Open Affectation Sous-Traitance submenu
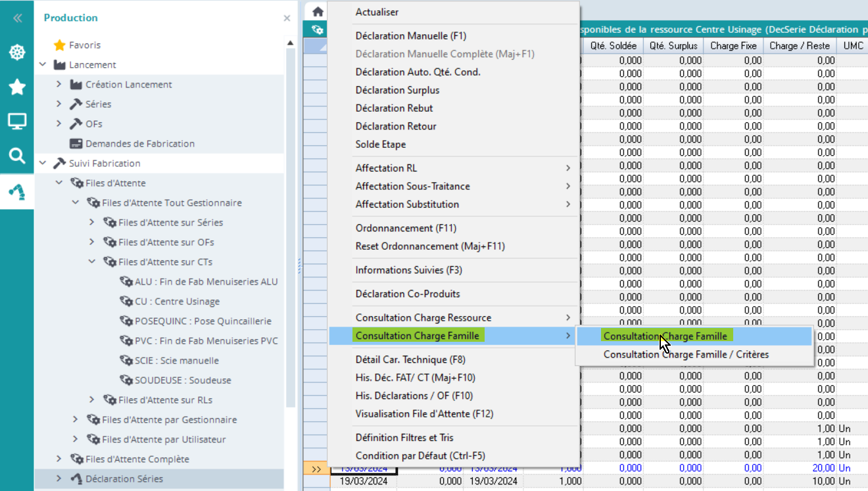The image size is (868, 491). tap(412, 186)
